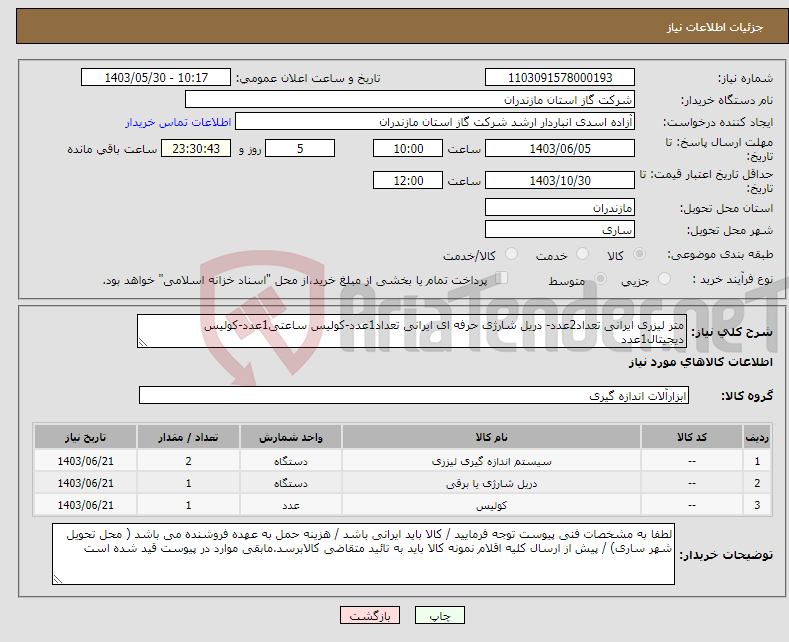The image size is (789, 642).
Task: Click the اطلاعات کالاهای مورد نیاز heading
Action: pyautogui.click(x=700, y=362)
